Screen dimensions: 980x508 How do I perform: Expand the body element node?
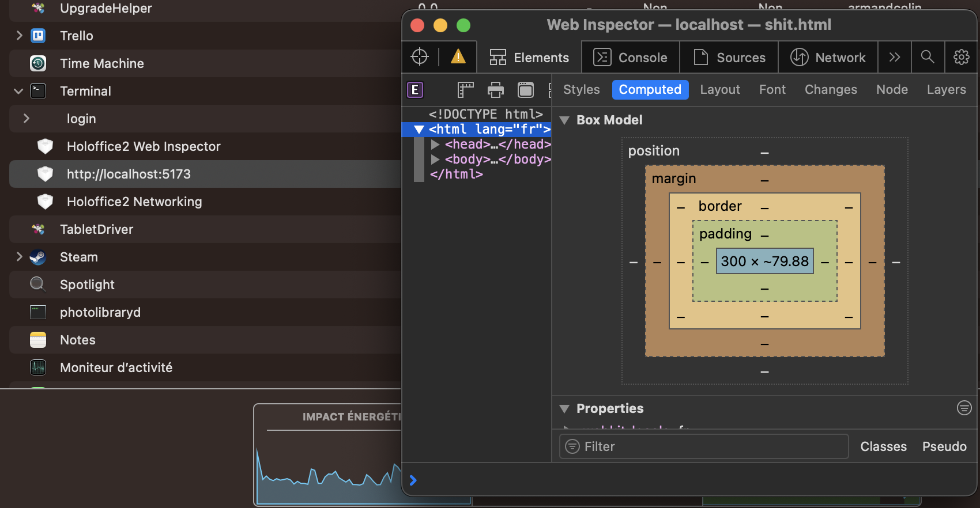pyautogui.click(x=435, y=160)
